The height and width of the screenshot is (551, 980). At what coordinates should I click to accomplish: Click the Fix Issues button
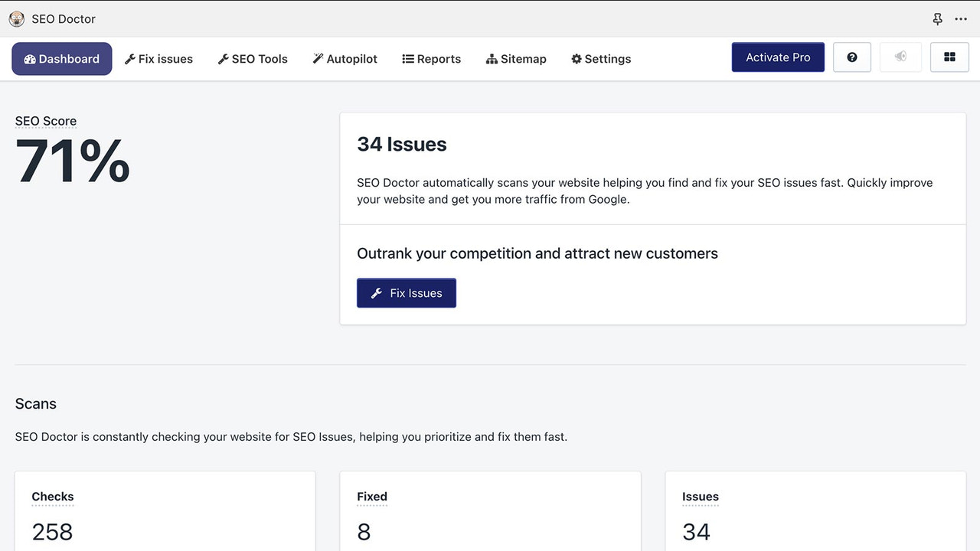click(406, 292)
